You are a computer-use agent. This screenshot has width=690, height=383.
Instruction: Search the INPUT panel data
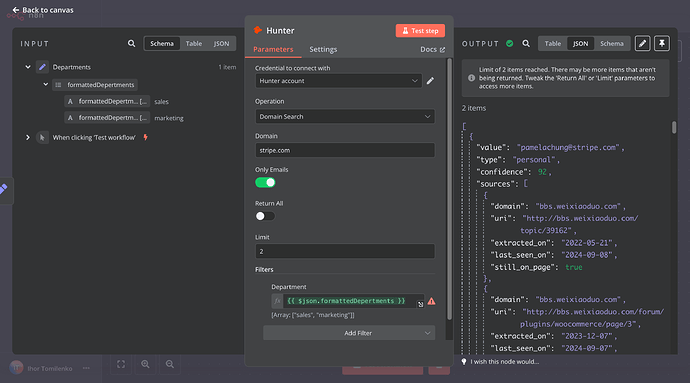click(131, 43)
